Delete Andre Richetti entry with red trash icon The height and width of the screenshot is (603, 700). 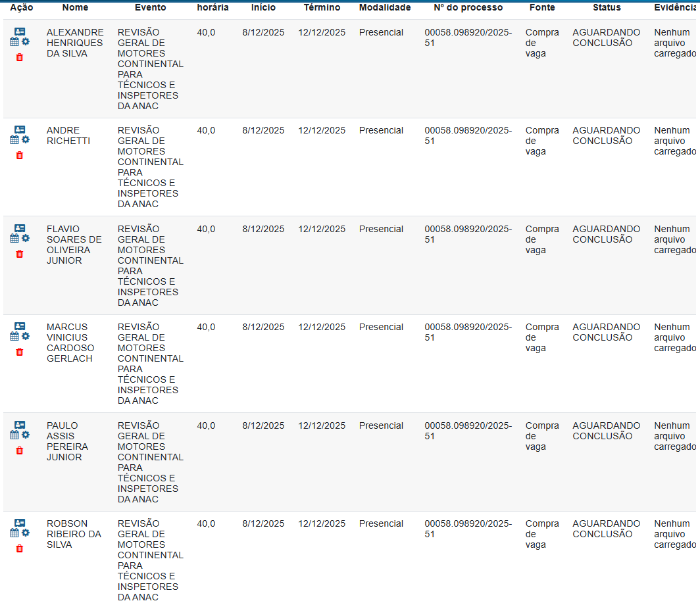pos(19,155)
